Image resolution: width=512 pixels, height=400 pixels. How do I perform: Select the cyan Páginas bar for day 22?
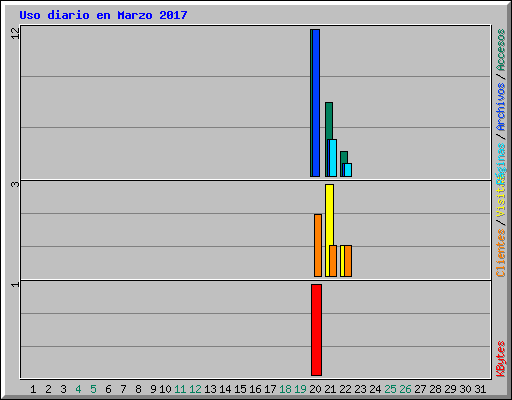[x=348, y=170]
